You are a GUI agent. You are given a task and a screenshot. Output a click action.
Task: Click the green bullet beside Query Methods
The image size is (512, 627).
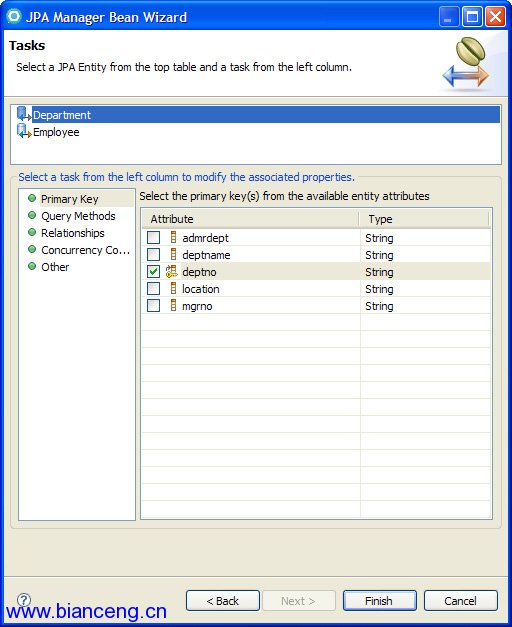coord(32,216)
